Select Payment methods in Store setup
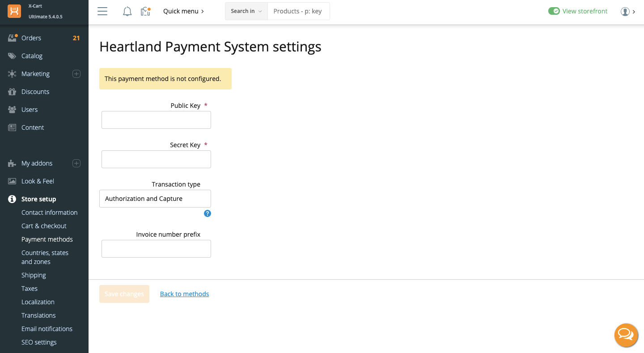644x353 pixels. pos(47,239)
